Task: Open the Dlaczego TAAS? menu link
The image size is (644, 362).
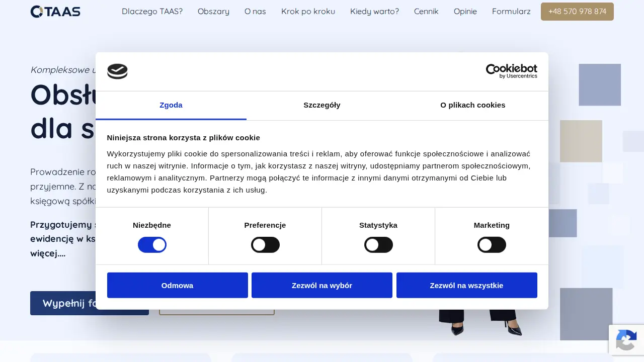Action: click(x=152, y=12)
